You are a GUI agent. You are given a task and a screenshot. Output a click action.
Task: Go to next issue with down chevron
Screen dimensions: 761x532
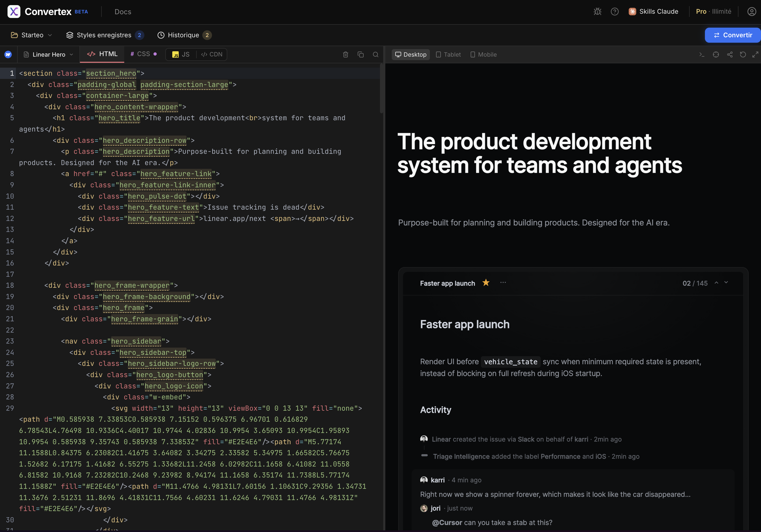click(726, 283)
